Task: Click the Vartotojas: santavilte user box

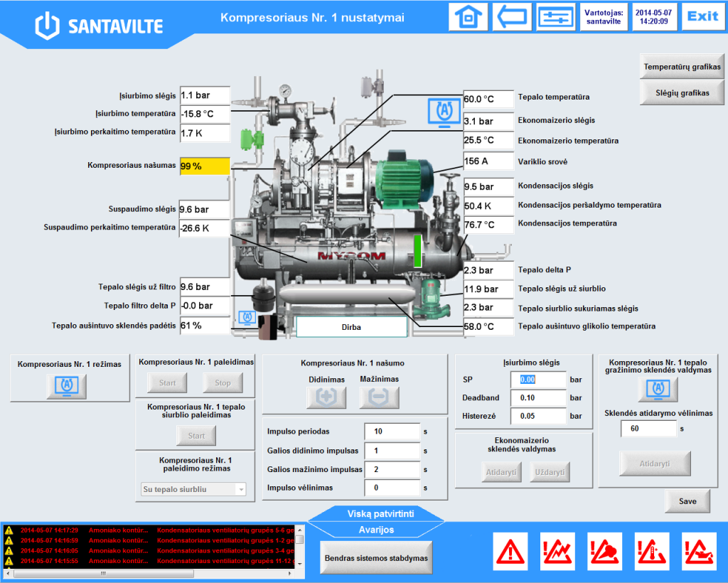Action: 604,17
